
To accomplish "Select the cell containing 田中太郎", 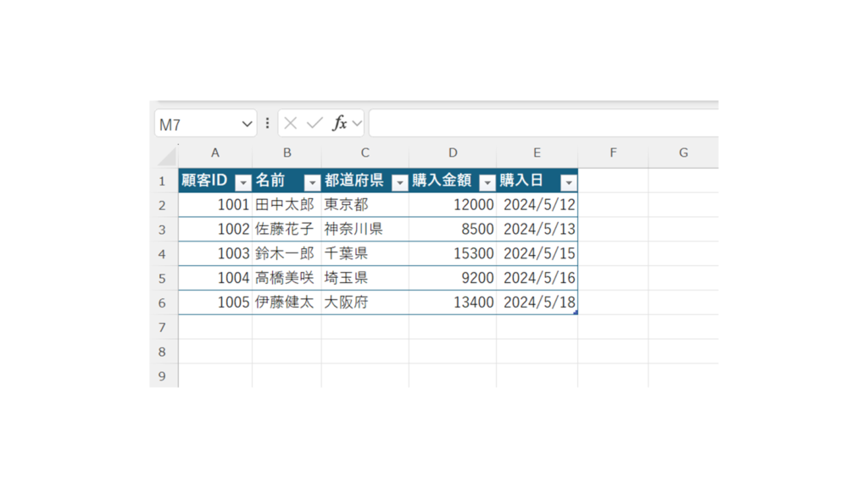I will 287,205.
